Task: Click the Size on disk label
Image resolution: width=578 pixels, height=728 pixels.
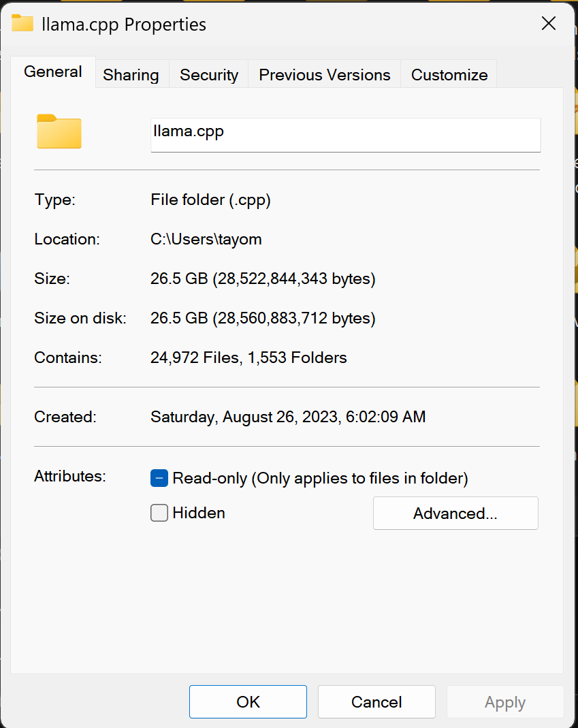Action: click(80, 318)
